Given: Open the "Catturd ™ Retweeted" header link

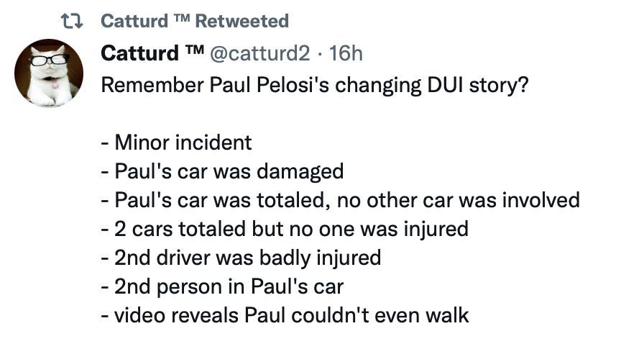Looking at the screenshot, I should 194,21.
